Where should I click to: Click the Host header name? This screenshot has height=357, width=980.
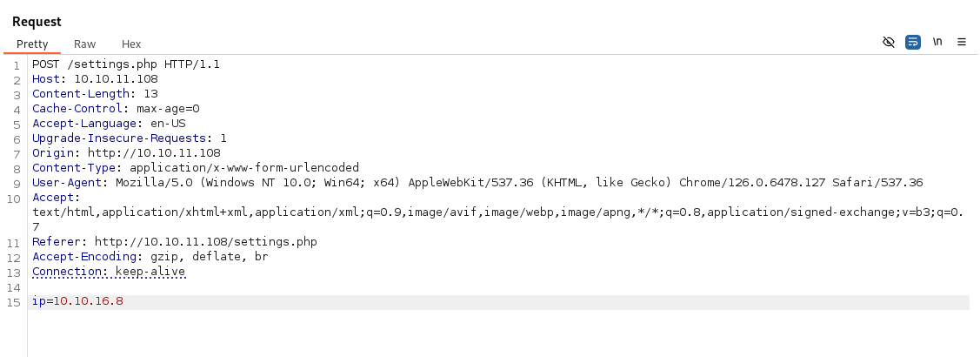pos(44,79)
